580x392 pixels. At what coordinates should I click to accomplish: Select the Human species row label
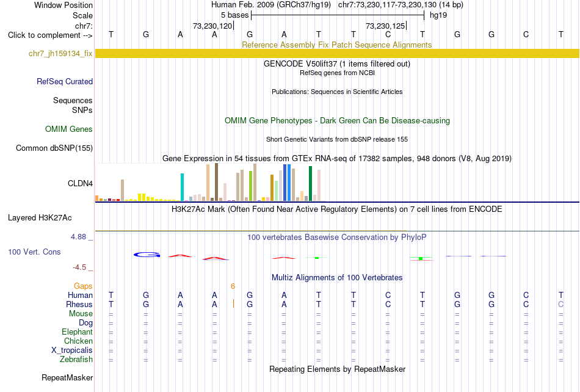80,295
